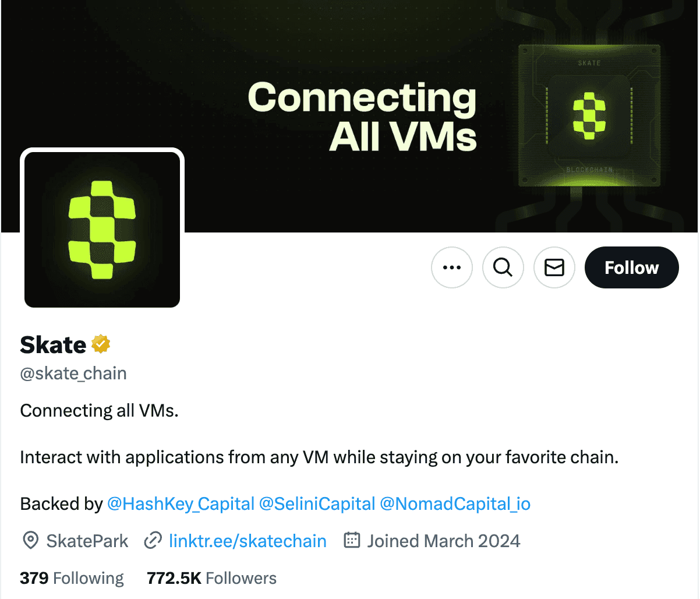View the 379 Following list
The image size is (700, 599).
[72, 578]
